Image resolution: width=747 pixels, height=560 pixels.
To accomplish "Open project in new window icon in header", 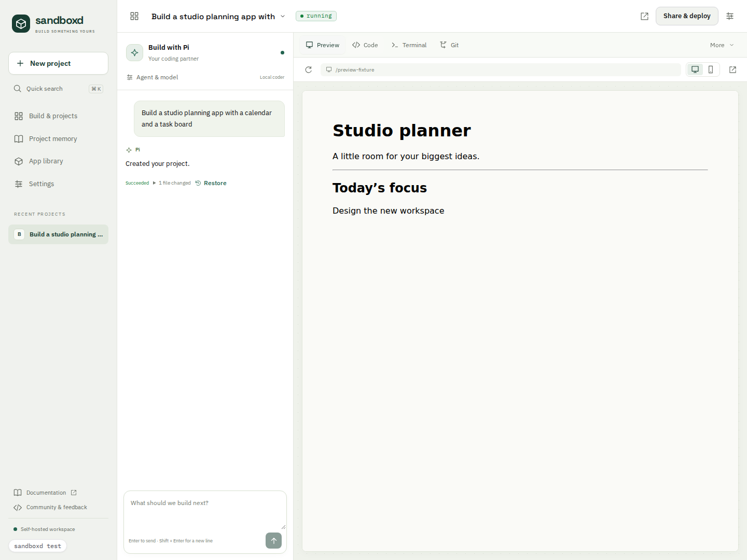I will pos(644,16).
